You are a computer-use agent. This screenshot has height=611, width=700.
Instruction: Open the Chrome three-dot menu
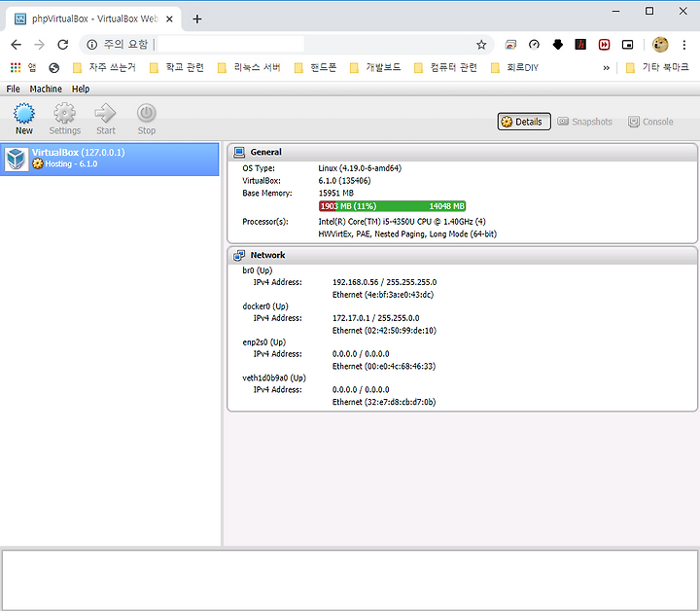pos(683,44)
